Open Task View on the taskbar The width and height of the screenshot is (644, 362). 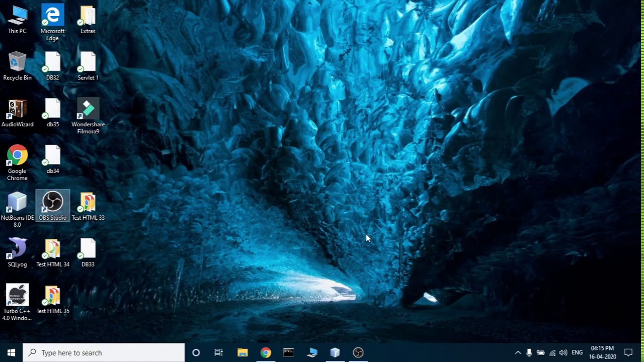pos(218,352)
